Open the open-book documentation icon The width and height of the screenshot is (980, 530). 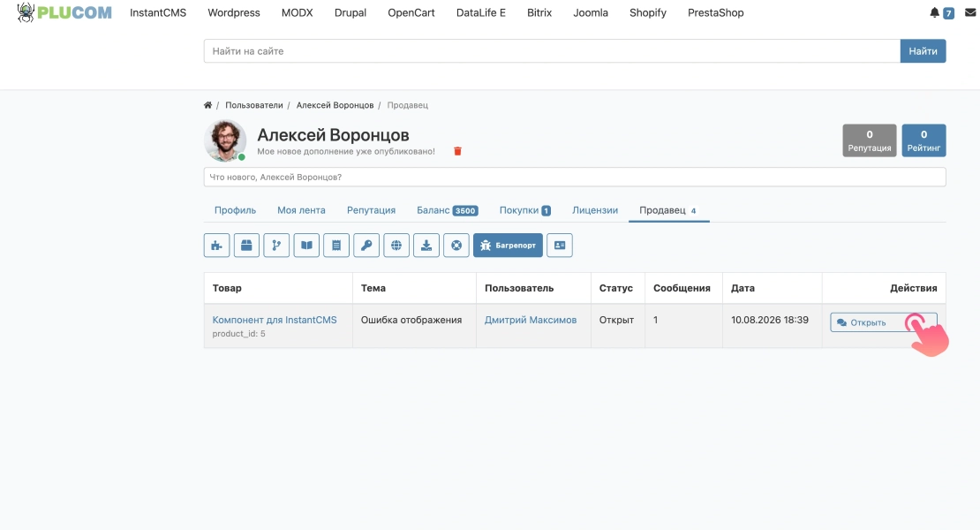click(x=306, y=245)
